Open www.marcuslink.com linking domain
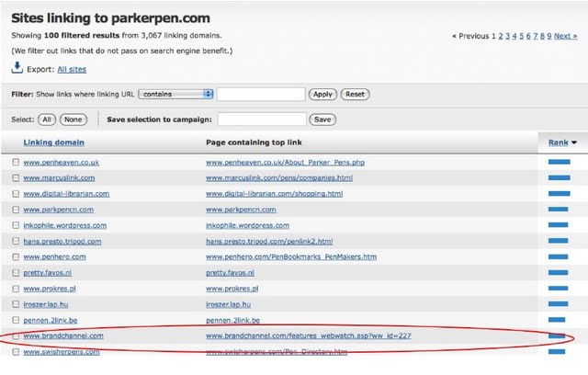The height and width of the screenshot is (375, 588). 59,178
